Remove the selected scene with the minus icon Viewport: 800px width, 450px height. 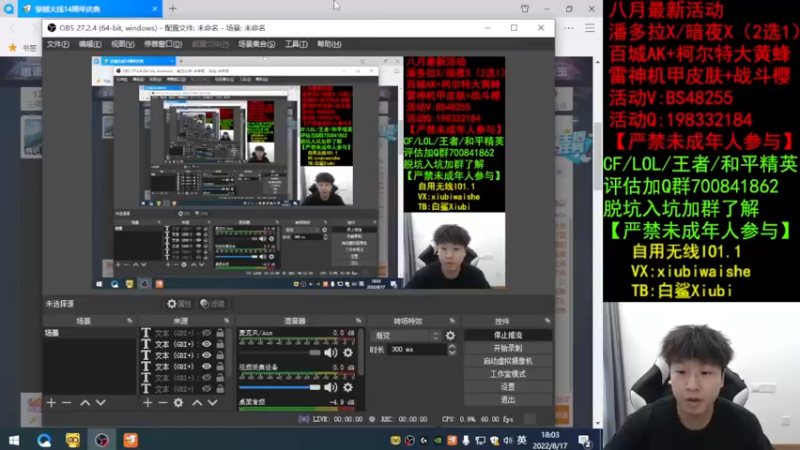[66, 403]
